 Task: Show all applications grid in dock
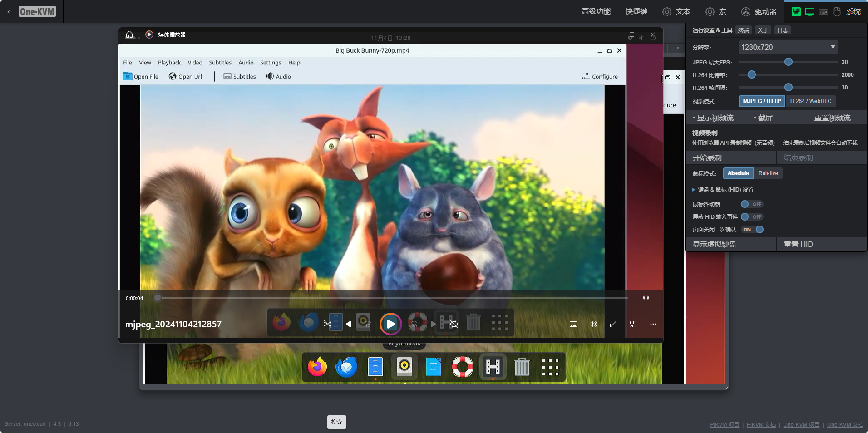(550, 367)
